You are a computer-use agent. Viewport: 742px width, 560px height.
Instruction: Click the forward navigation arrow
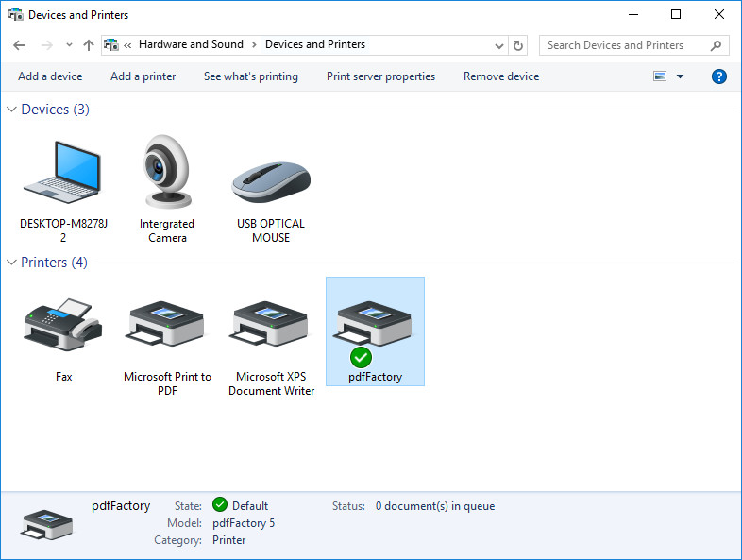coord(47,45)
